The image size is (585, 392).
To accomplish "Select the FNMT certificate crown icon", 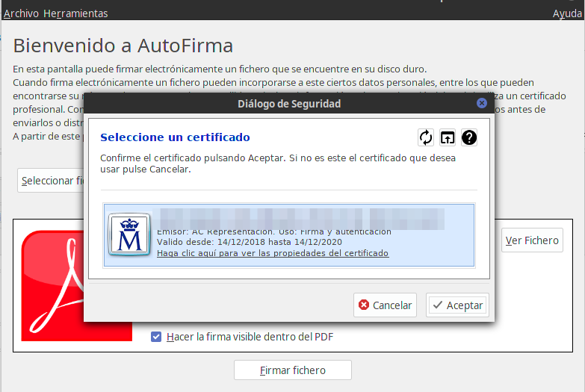I will [x=129, y=234].
